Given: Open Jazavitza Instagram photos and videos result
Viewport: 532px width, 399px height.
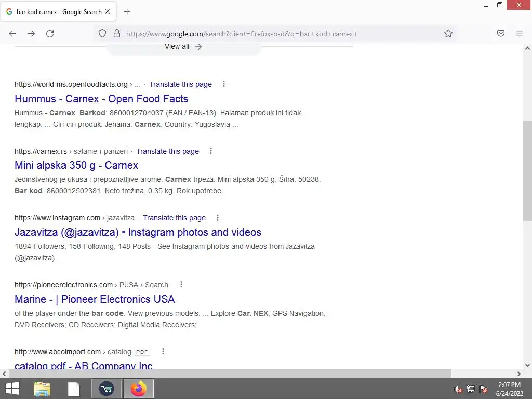Looking at the screenshot, I should (138, 232).
